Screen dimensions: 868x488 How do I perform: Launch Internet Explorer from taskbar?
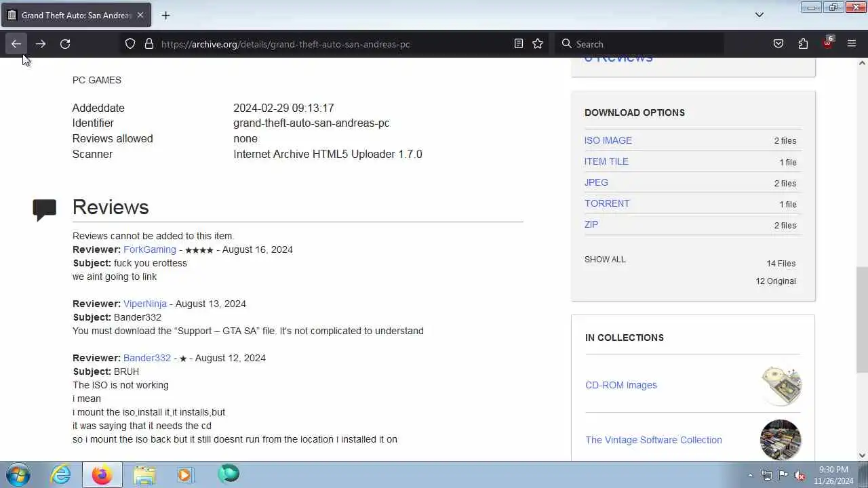[x=61, y=474]
